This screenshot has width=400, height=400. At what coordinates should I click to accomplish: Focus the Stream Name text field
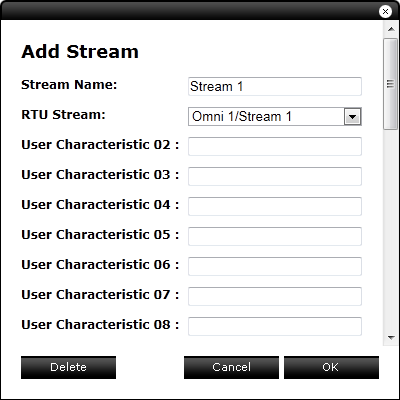(x=275, y=87)
